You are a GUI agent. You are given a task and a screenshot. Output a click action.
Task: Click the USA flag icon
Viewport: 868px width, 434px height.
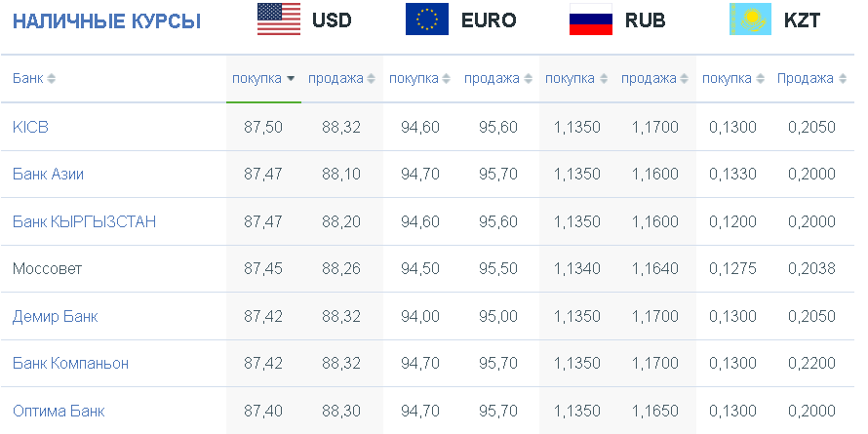click(279, 20)
